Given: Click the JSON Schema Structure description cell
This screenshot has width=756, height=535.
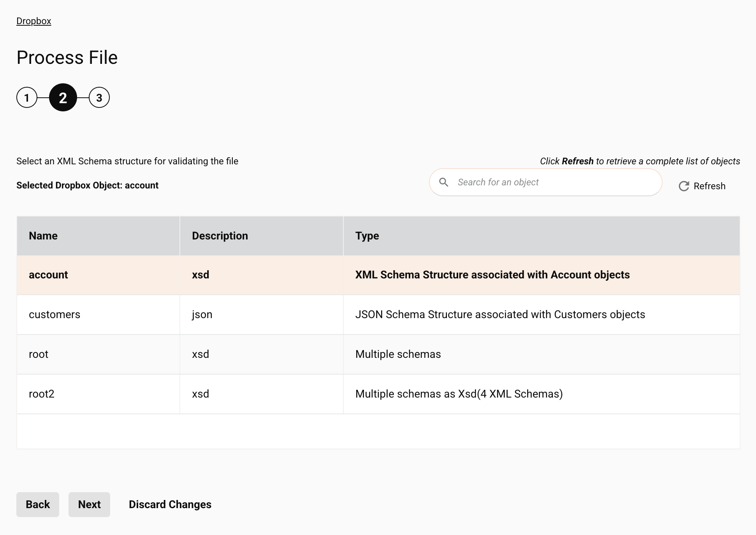Looking at the screenshot, I should tap(500, 315).
